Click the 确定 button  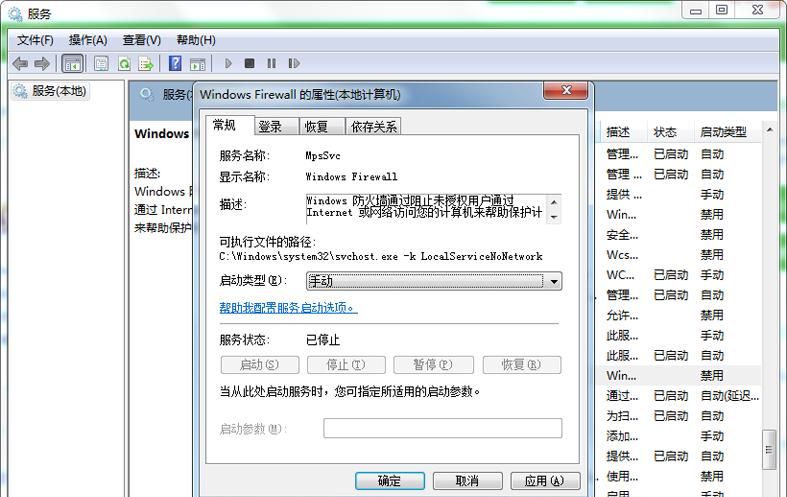390,481
